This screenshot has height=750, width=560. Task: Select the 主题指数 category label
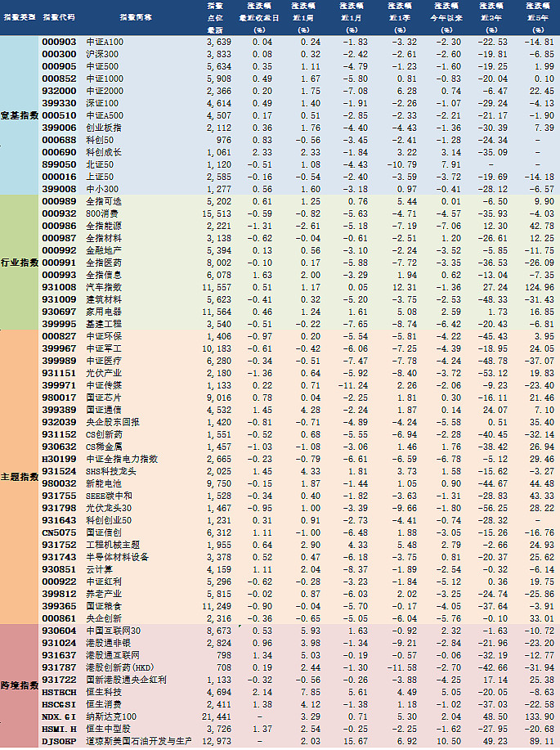19,476
